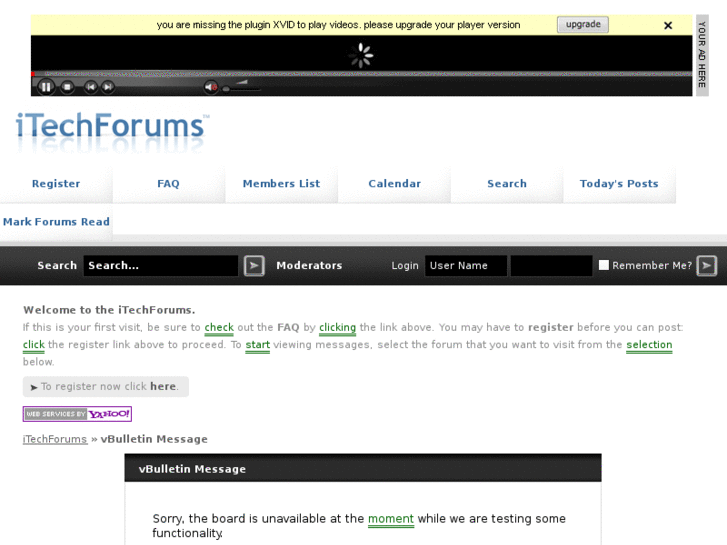
Task: Click the upgrade button
Action: 583,25
